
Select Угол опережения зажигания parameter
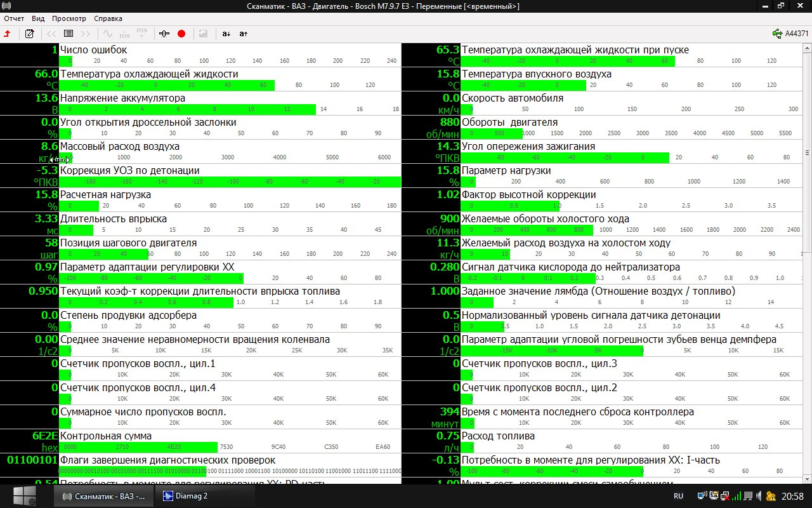tap(602, 152)
